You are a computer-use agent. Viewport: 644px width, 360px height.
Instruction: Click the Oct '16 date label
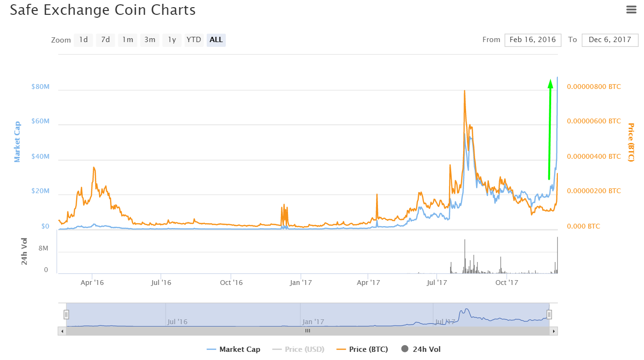pos(231,283)
